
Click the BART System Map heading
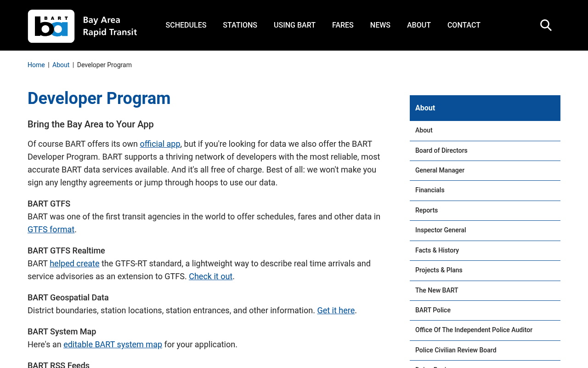62,332
